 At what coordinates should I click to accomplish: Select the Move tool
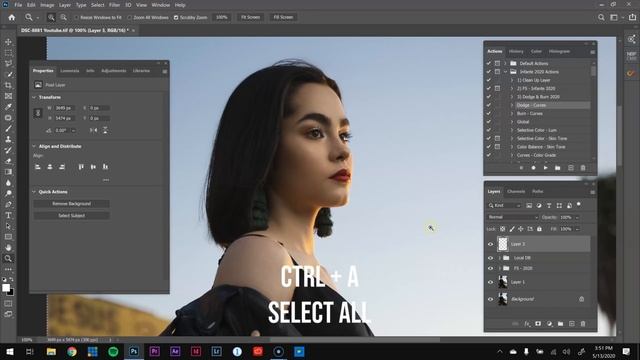pos(8,42)
